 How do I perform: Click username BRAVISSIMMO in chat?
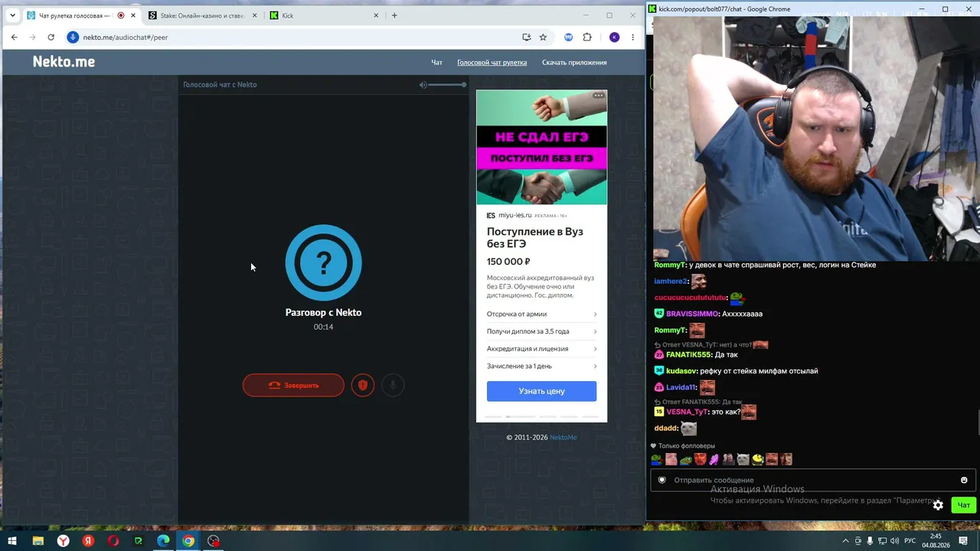[x=692, y=314]
